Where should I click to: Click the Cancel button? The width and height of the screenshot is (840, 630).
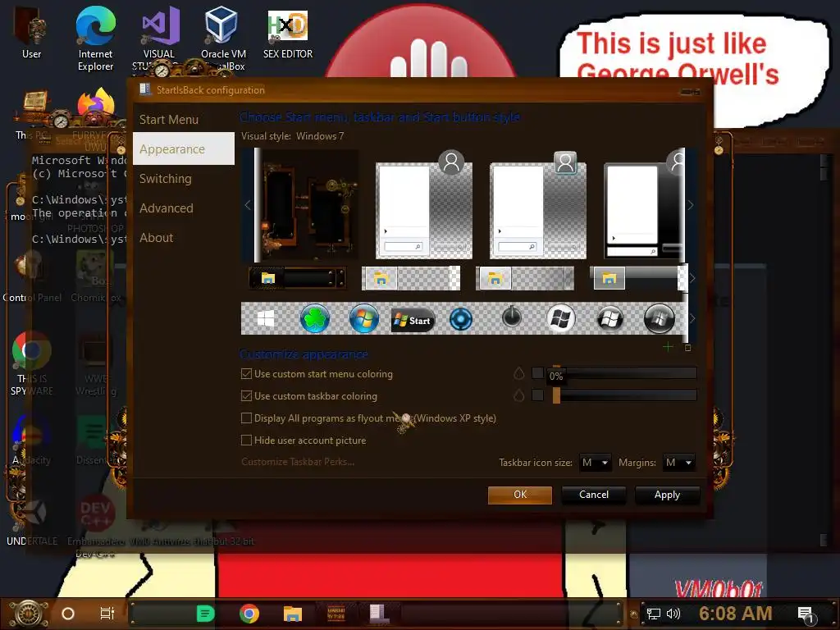594,495
